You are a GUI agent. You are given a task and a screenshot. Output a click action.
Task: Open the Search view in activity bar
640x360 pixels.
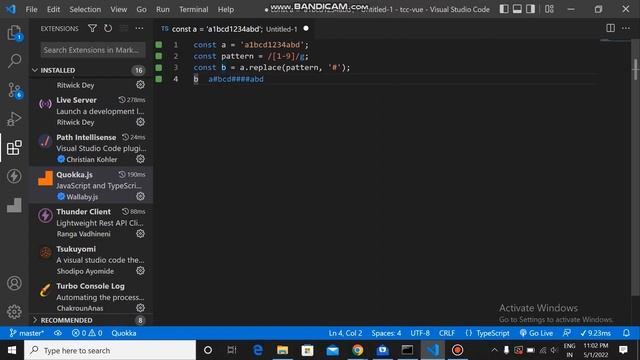coord(14,61)
